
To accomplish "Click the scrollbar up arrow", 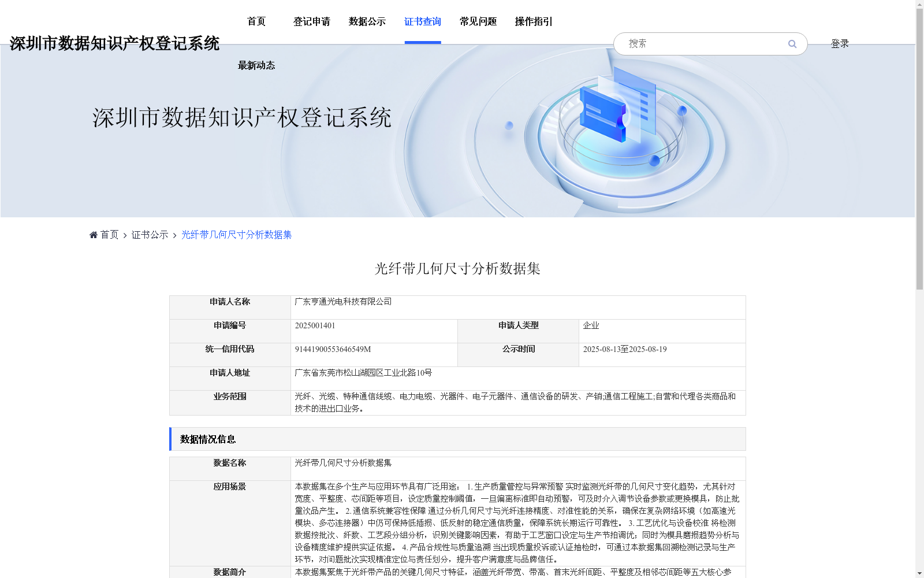I will [919, 4].
